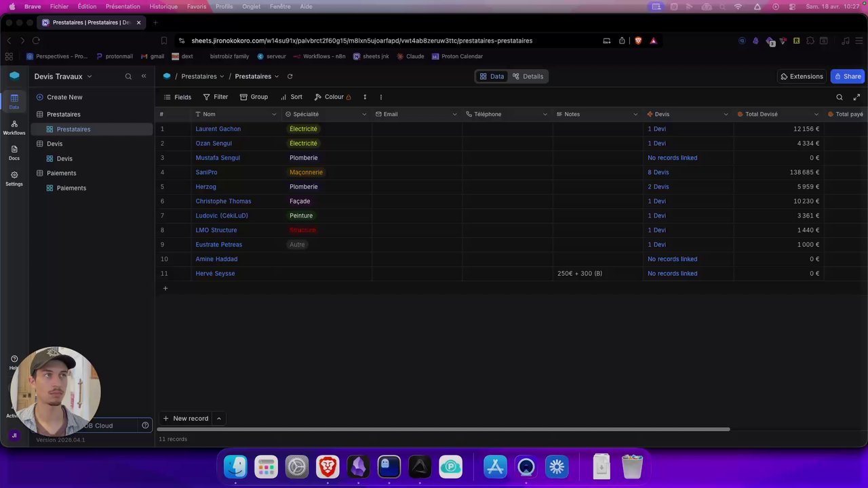The height and width of the screenshot is (488, 868).
Task: Click the share icon in address bar
Action: (622, 41)
